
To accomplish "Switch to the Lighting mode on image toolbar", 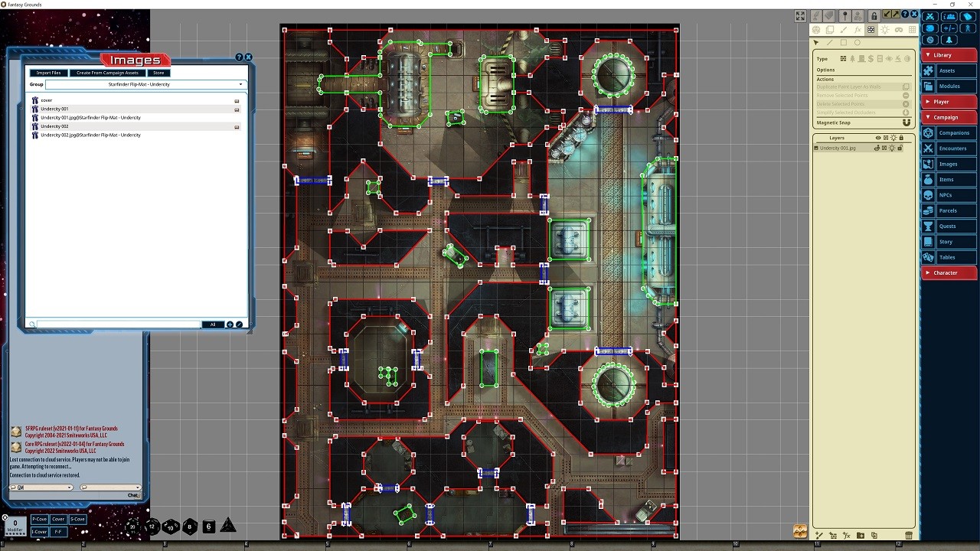I will (885, 29).
